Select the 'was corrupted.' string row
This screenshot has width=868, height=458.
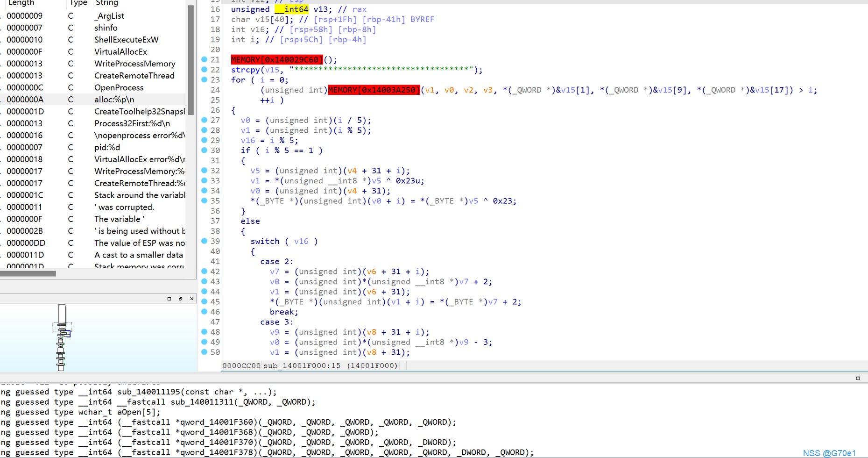[x=93, y=207]
